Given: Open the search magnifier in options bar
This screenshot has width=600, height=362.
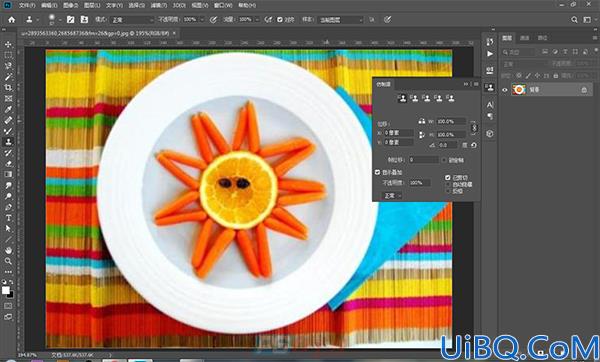Looking at the screenshot, I should [x=574, y=20].
